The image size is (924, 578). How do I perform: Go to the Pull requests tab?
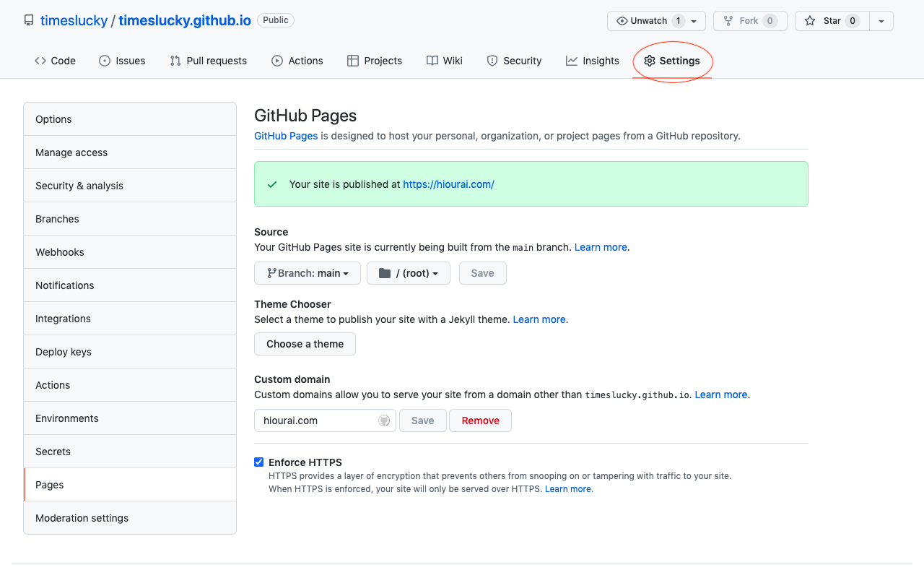pyautogui.click(x=209, y=61)
